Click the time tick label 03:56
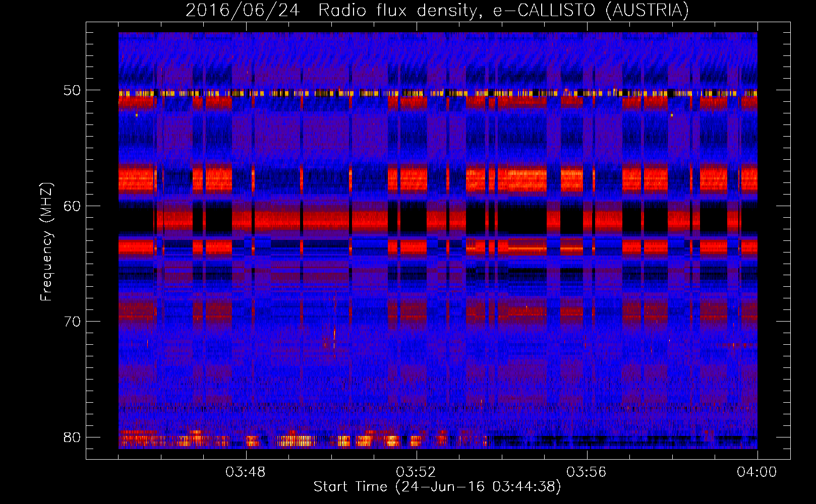The width and height of the screenshot is (816, 504). coord(587,472)
